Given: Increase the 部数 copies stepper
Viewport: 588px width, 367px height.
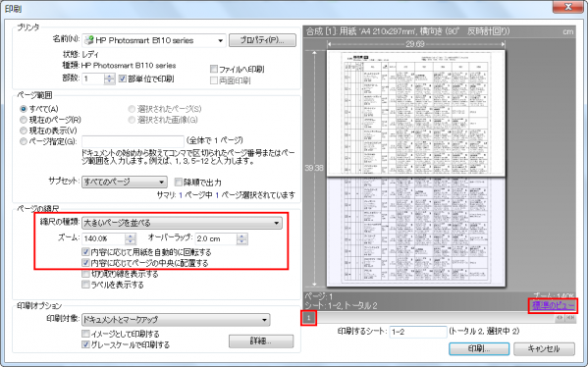Looking at the screenshot, I should tap(109, 77).
